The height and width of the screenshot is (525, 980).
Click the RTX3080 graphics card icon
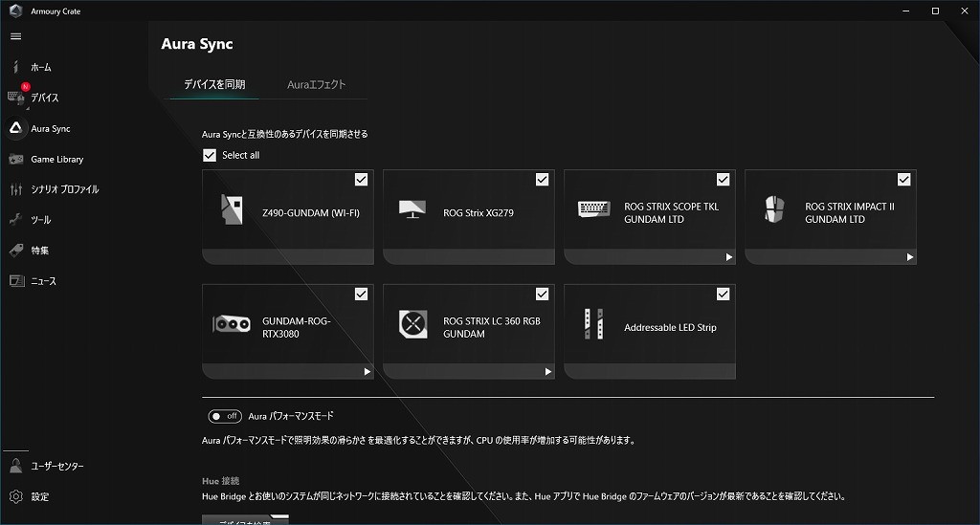click(x=232, y=324)
